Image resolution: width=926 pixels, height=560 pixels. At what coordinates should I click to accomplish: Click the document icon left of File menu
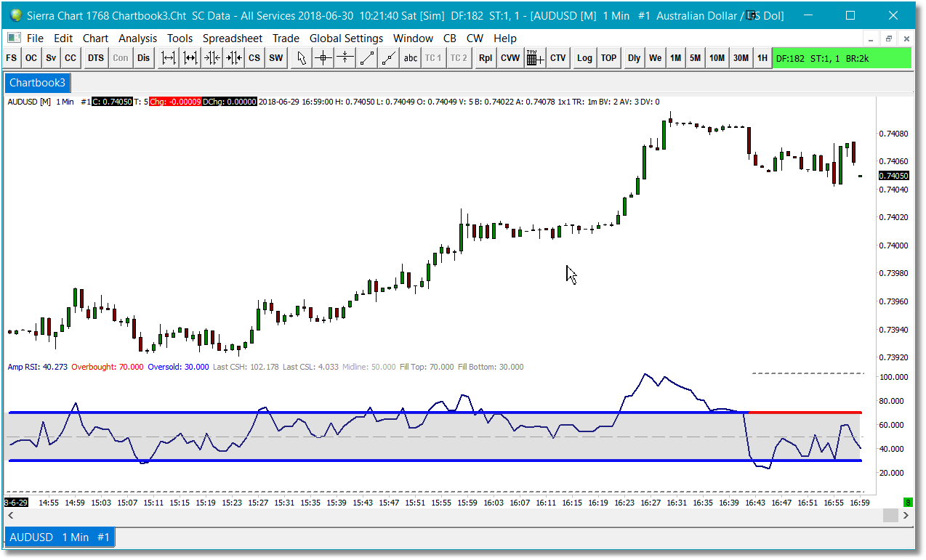(x=14, y=38)
